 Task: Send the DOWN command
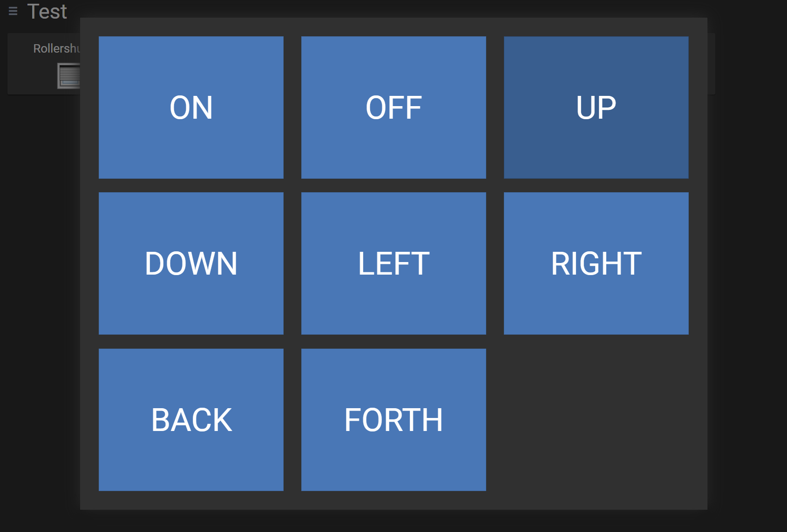191,263
